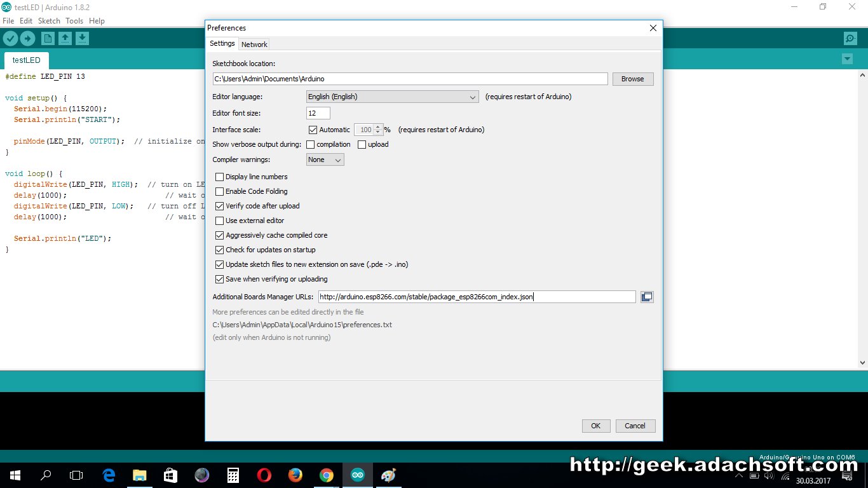Click the taskbar Search magnifier

46,475
